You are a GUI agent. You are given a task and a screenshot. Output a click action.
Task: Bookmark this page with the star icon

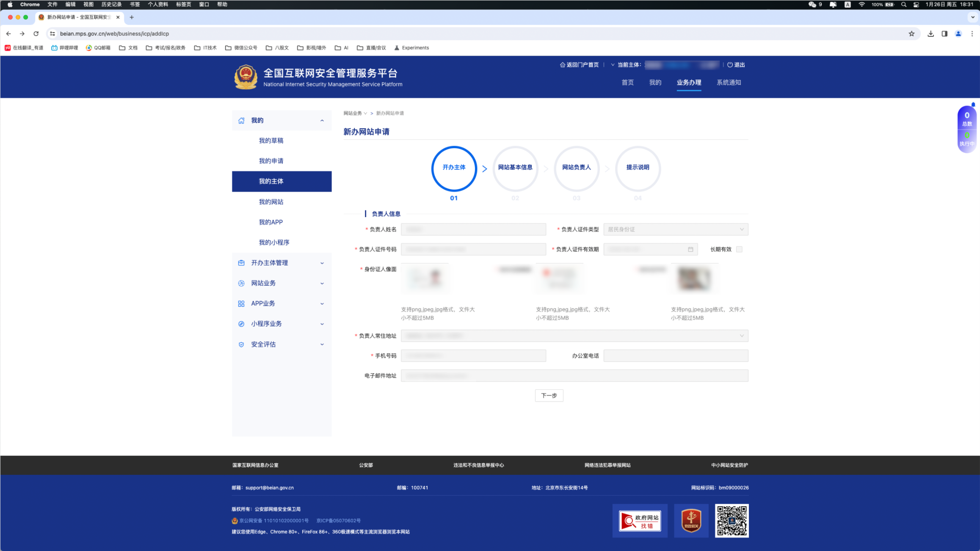[911, 34]
